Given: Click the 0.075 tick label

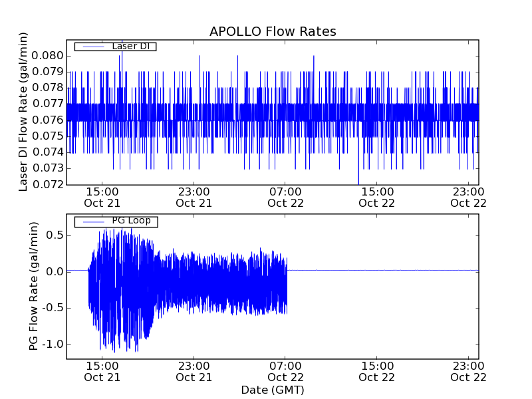Looking at the screenshot, I should (x=48, y=136).
